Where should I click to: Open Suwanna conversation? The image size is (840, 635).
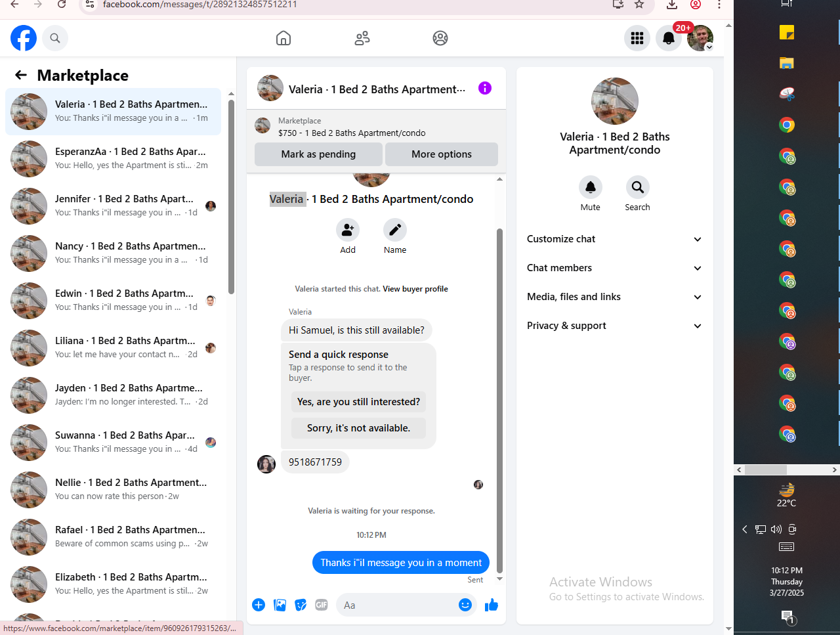(113, 443)
